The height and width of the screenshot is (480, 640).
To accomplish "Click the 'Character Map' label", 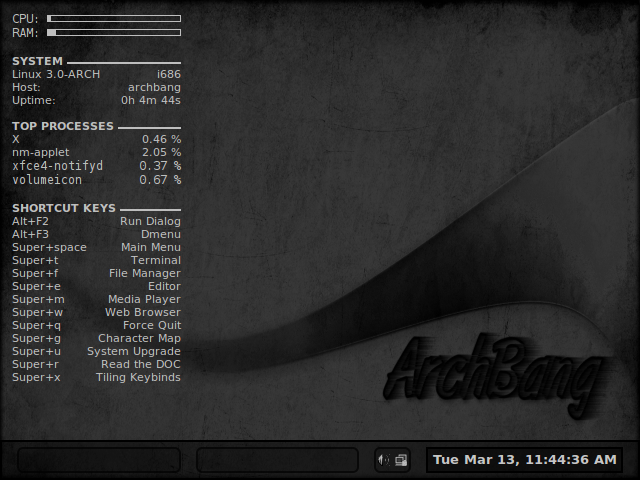I will tap(139, 339).
